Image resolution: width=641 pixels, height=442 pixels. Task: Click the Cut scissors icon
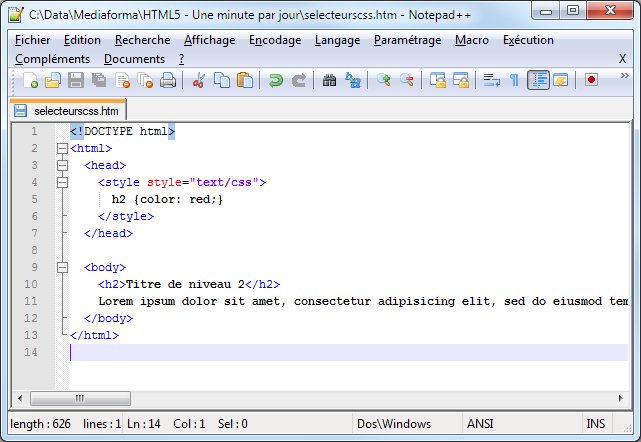pyautogui.click(x=199, y=80)
